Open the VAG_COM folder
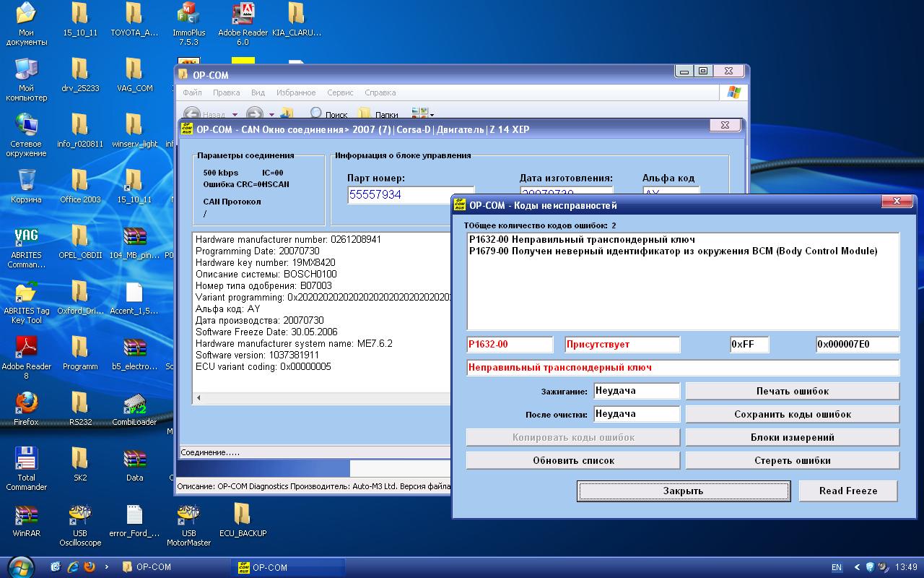The height and width of the screenshot is (578, 924). tap(134, 74)
